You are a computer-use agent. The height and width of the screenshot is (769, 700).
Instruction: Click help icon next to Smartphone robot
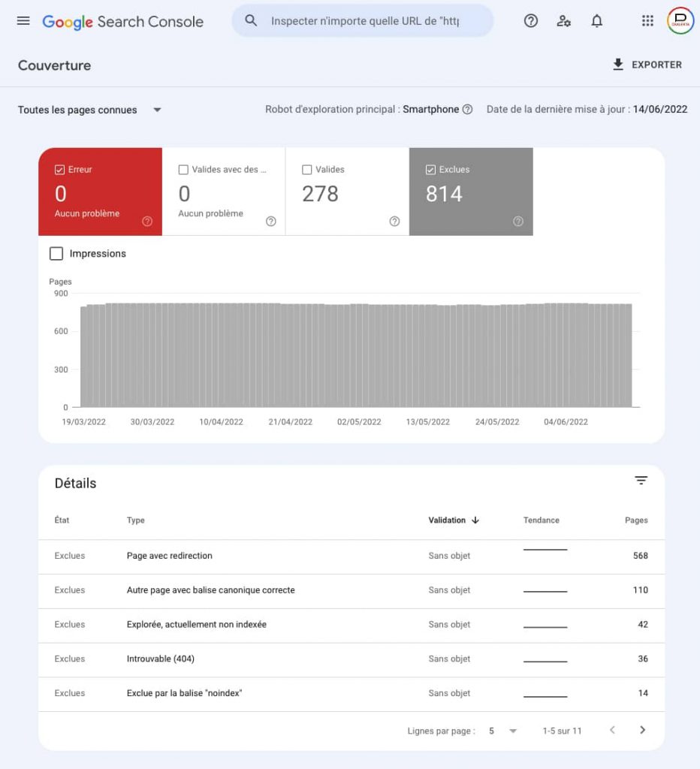tap(468, 110)
